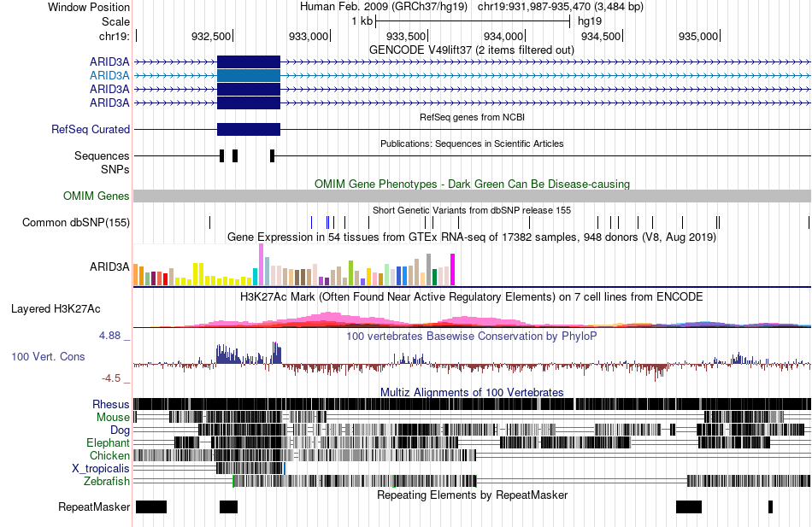Click the 934,000 ruler position
This screenshot has height=527, width=812.
click(503, 36)
